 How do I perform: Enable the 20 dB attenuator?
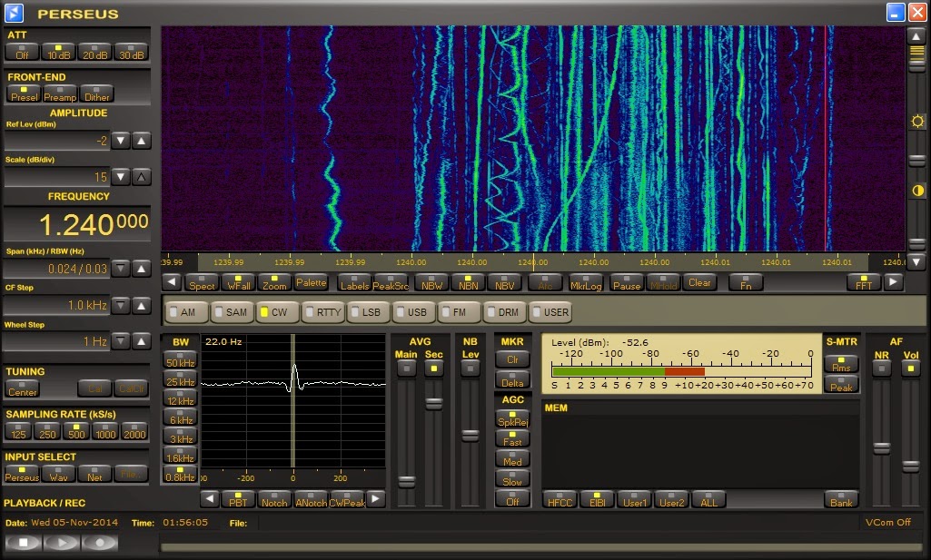94,53
